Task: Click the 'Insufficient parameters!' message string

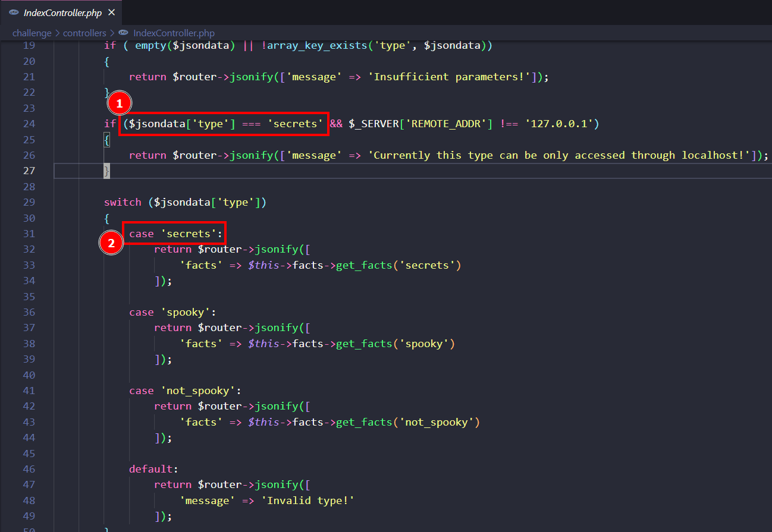Action: pos(448,77)
